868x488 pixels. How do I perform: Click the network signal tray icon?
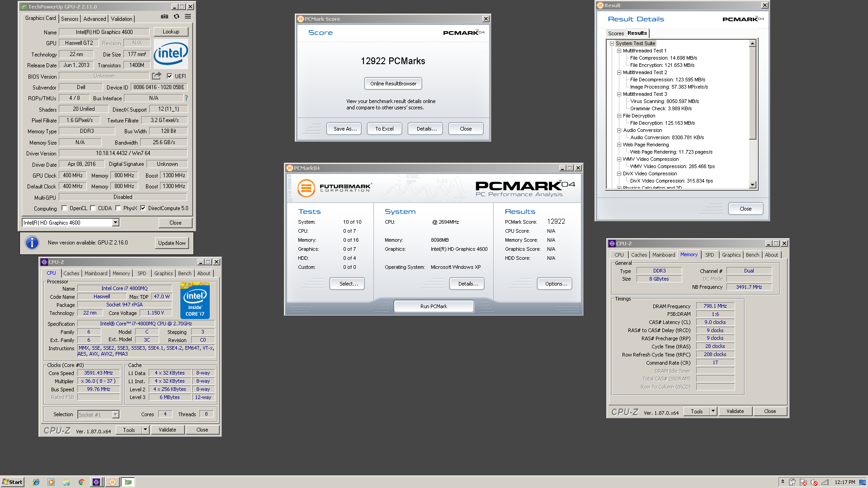pyautogui.click(x=825, y=482)
